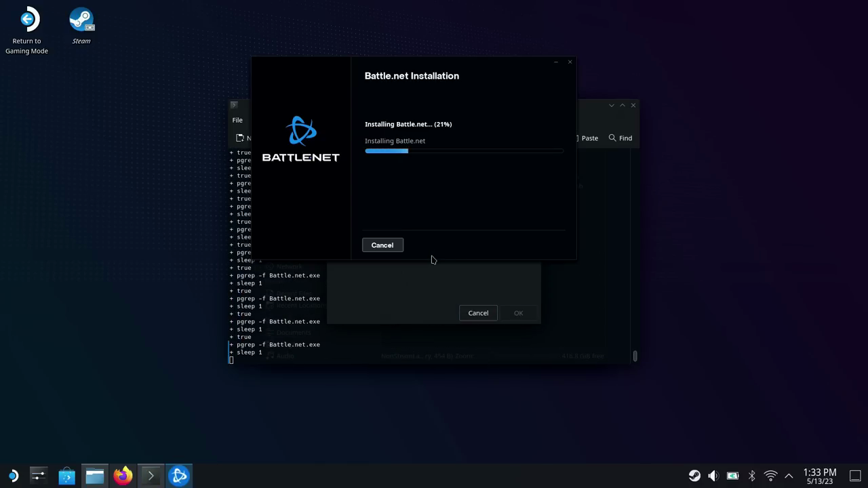Open Bluetooth settings in system tray
The height and width of the screenshot is (488, 868).
pyautogui.click(x=751, y=476)
